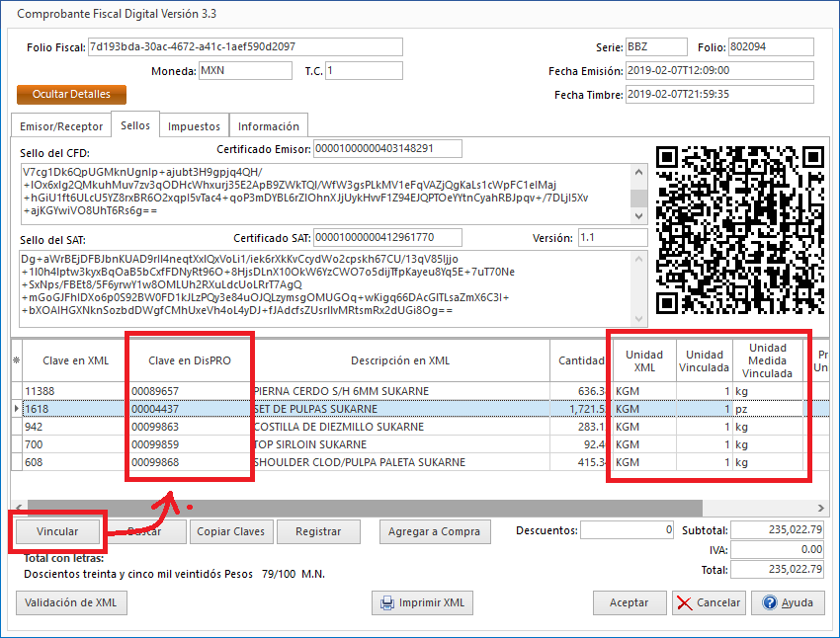Run Validación de XML
Screen dimensions: 840x638
(x=69, y=602)
